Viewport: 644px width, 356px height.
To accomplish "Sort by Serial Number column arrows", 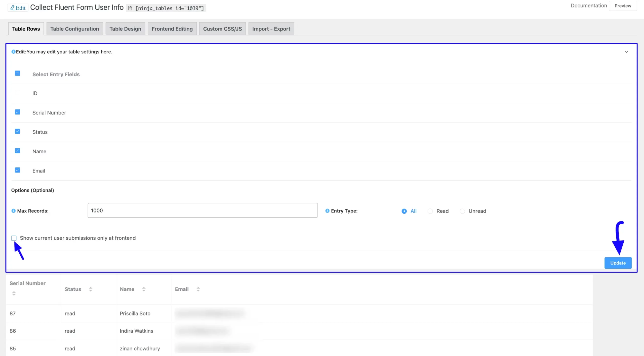I will (x=14, y=293).
